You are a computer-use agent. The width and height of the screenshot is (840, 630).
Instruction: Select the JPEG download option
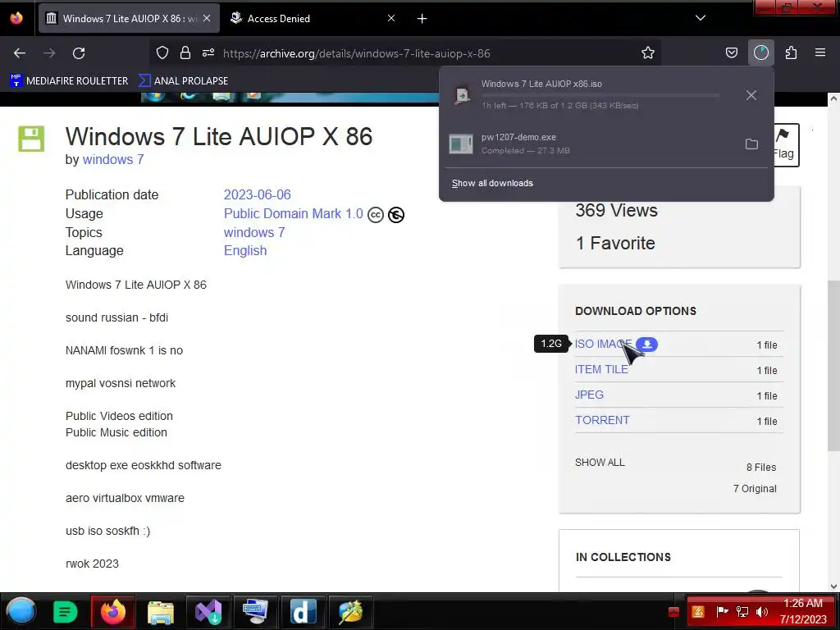point(589,395)
